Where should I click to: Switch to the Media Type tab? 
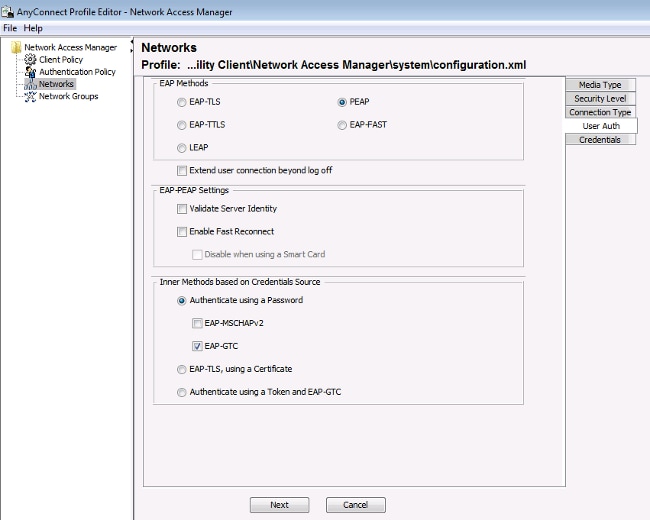600,85
